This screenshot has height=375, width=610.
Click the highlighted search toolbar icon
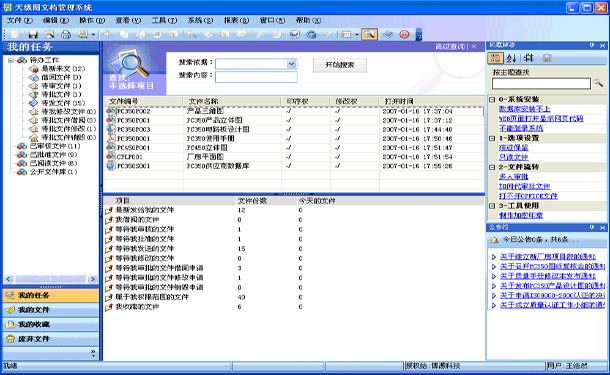pyautogui.click(x=369, y=35)
